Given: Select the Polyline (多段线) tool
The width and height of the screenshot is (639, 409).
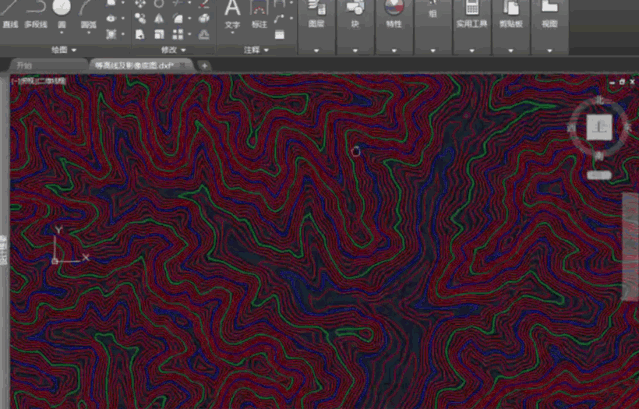Looking at the screenshot, I should pos(35,15).
